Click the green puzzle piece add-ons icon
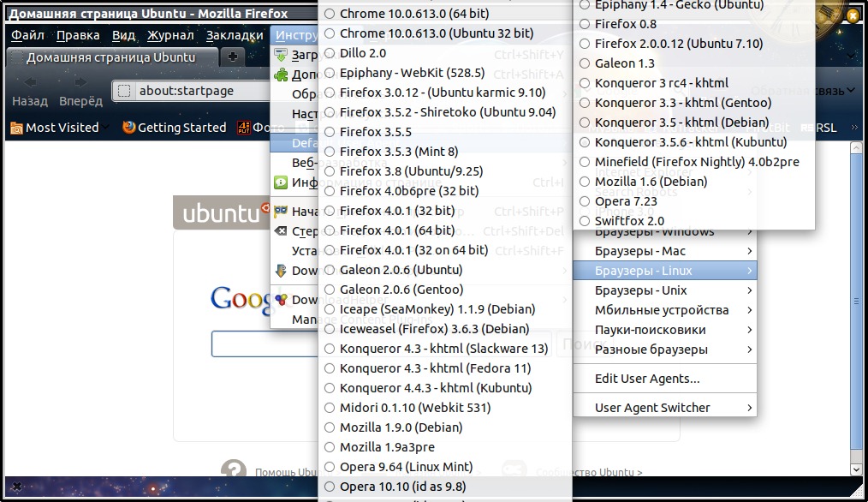 [x=282, y=75]
